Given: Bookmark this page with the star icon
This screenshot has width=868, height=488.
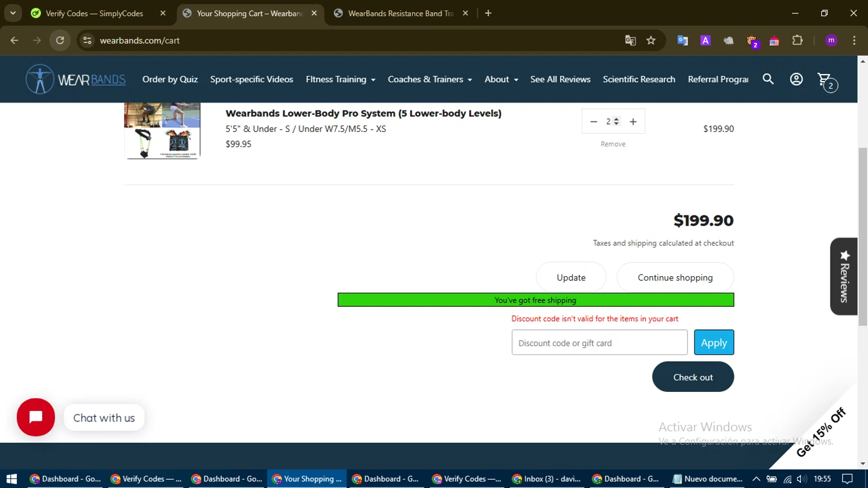Looking at the screenshot, I should pos(651,41).
